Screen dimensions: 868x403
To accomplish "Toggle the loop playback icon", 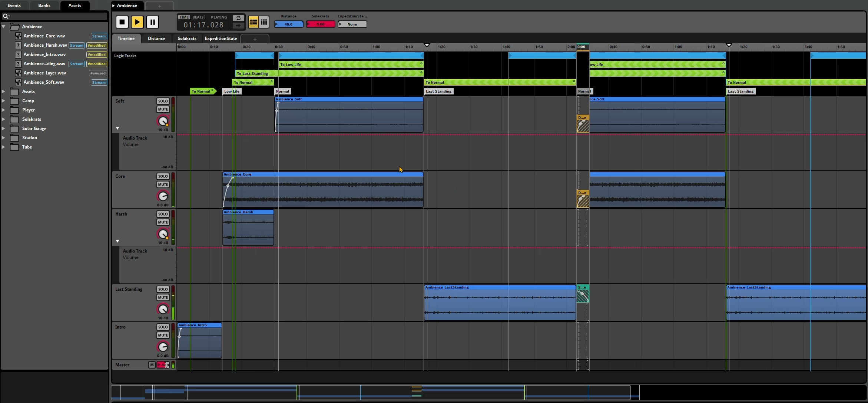I will tap(238, 18).
